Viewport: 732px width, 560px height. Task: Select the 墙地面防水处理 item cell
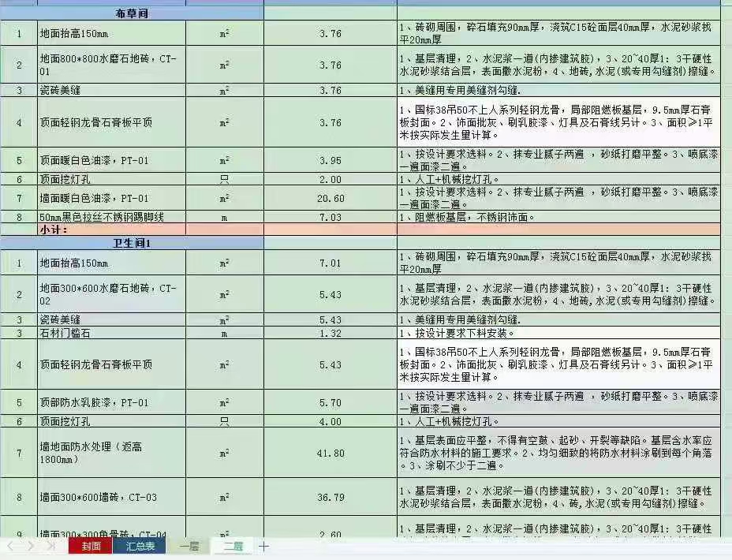[110, 453]
